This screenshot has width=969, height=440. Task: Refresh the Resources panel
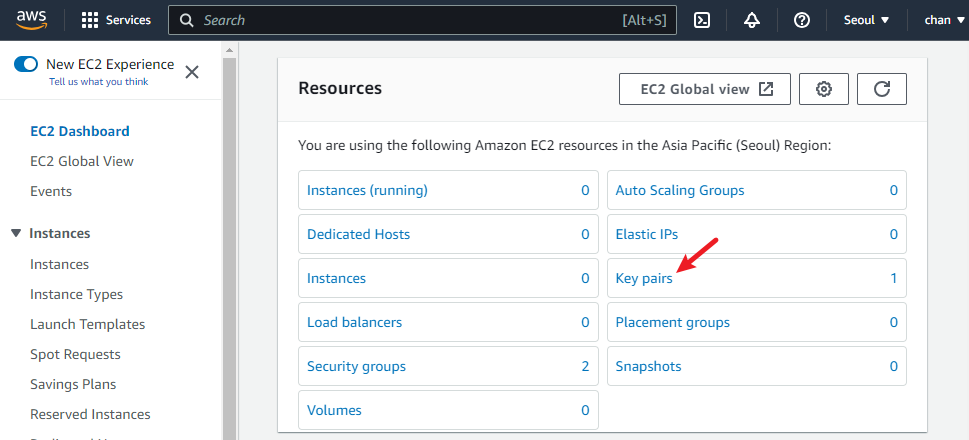(x=882, y=89)
